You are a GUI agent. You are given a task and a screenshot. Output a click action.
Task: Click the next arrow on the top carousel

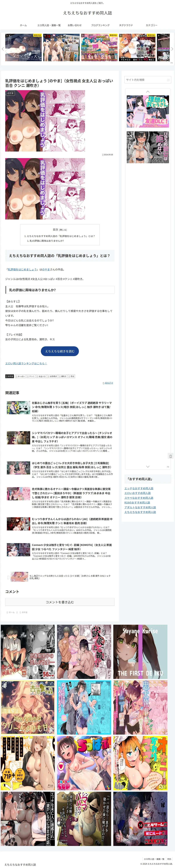tap(172, 49)
